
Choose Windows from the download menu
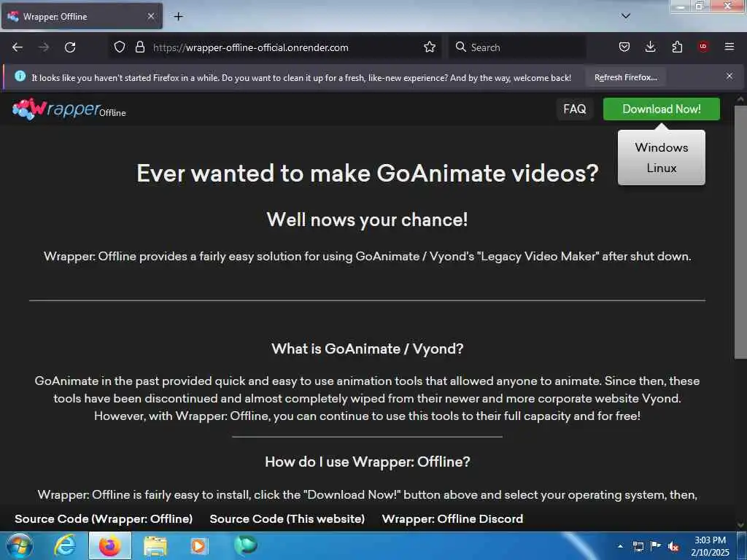661,147
